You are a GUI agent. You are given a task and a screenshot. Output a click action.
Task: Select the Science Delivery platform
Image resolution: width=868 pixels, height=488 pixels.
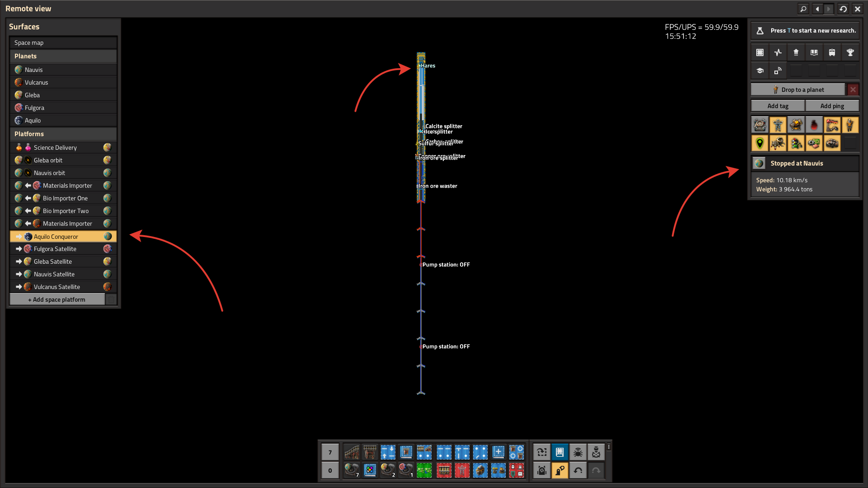point(63,147)
